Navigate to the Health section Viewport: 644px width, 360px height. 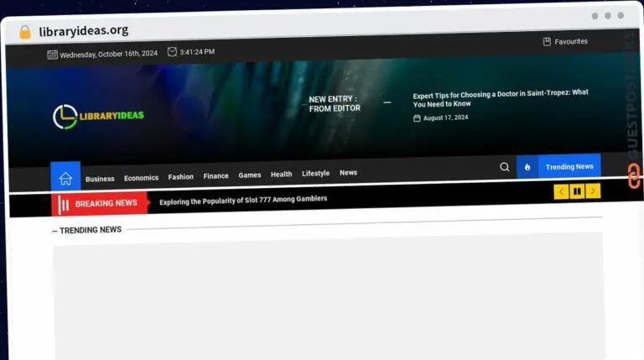click(x=282, y=175)
